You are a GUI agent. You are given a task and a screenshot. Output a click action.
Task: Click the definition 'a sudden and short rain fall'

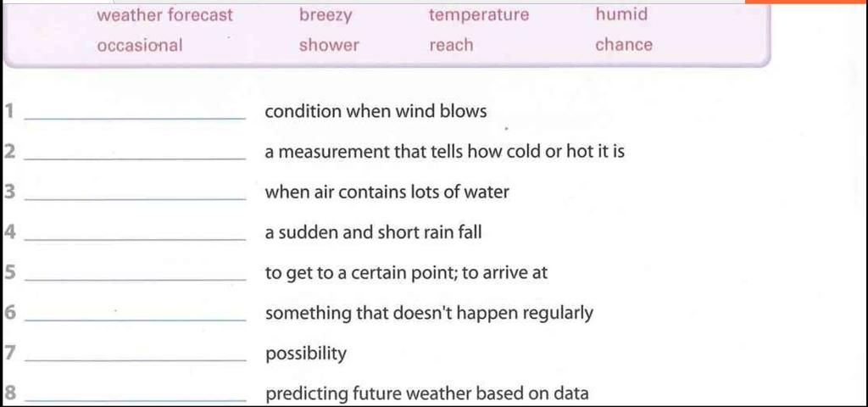pos(373,232)
